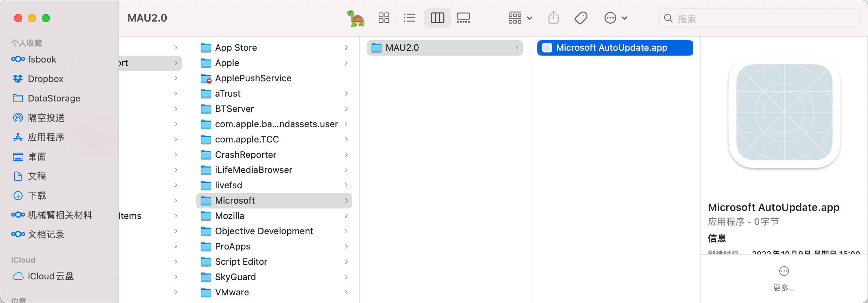The width and height of the screenshot is (868, 303).
Task: Open fsbook in the sidebar
Action: point(34,59)
